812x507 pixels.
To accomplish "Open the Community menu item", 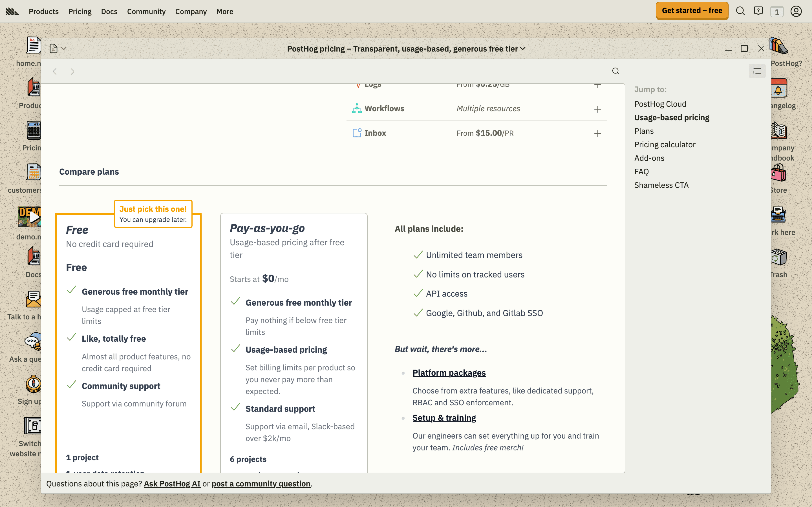I will pyautogui.click(x=146, y=11).
